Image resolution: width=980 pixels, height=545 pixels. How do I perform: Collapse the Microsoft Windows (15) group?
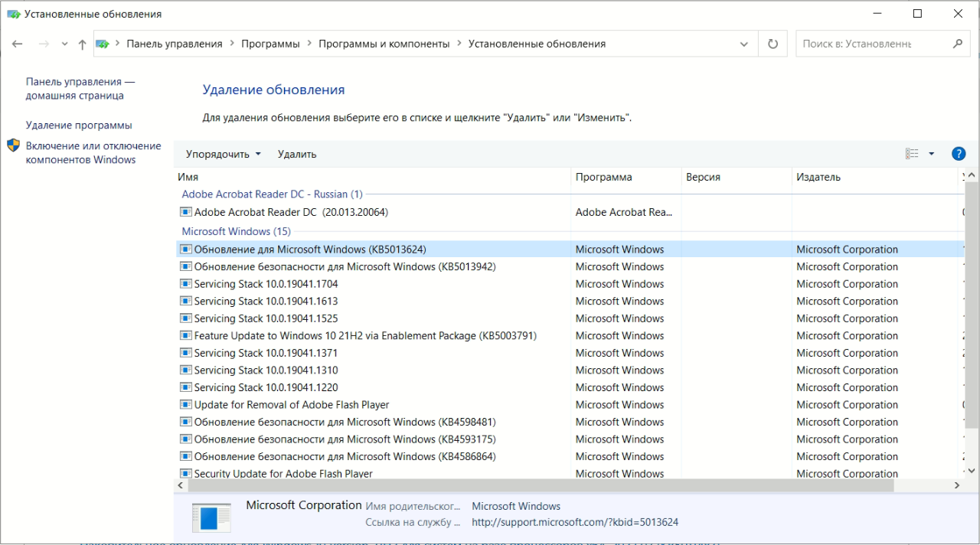[236, 231]
